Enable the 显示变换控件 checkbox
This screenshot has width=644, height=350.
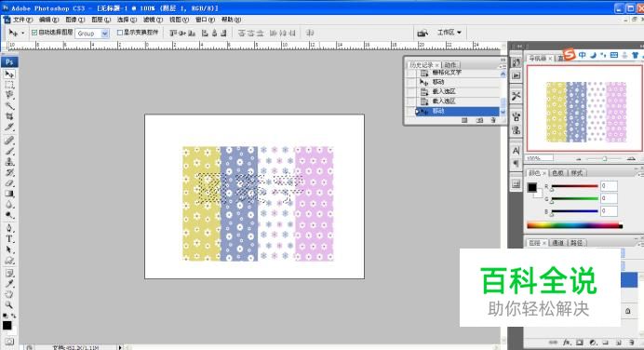pyautogui.click(x=120, y=32)
